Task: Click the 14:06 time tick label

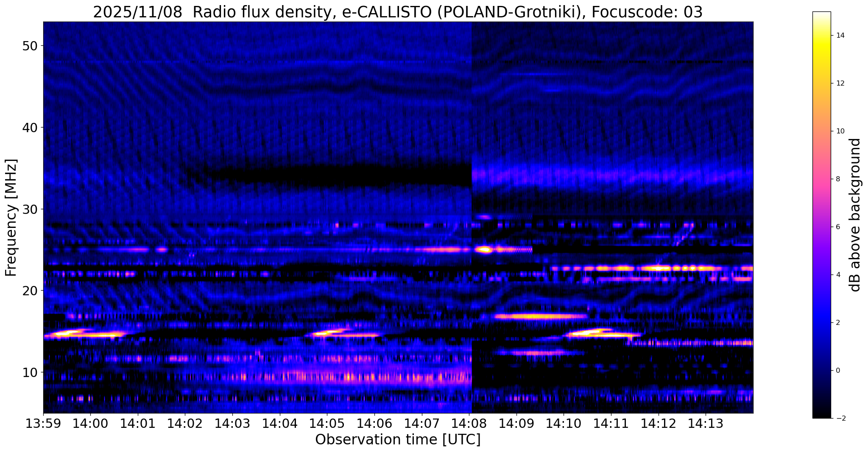Action: [x=374, y=424]
